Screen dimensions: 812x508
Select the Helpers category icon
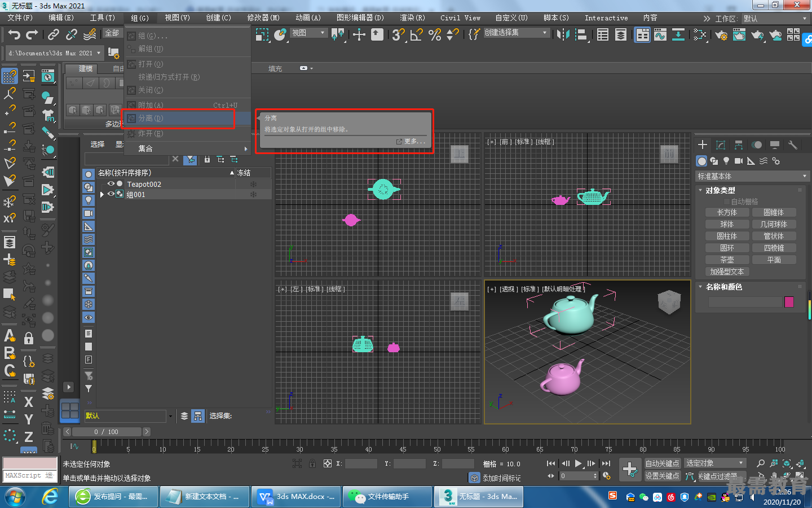[751, 161]
